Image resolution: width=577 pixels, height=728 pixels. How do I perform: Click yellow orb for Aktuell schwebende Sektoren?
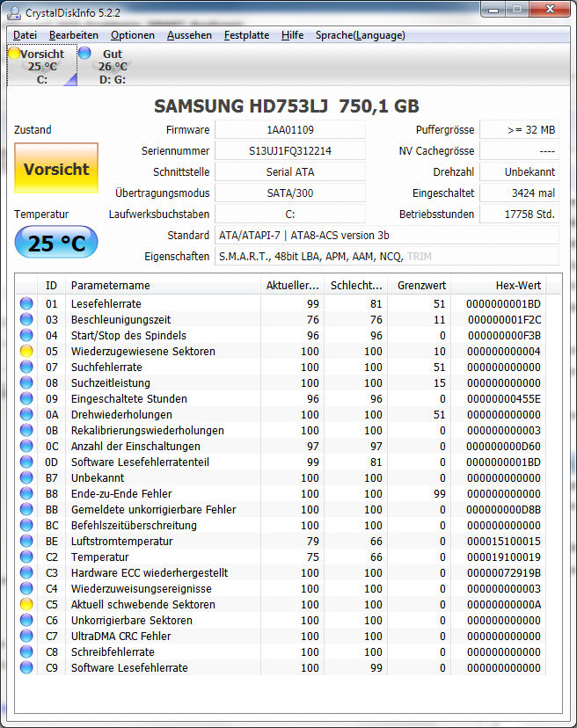pos(26,604)
